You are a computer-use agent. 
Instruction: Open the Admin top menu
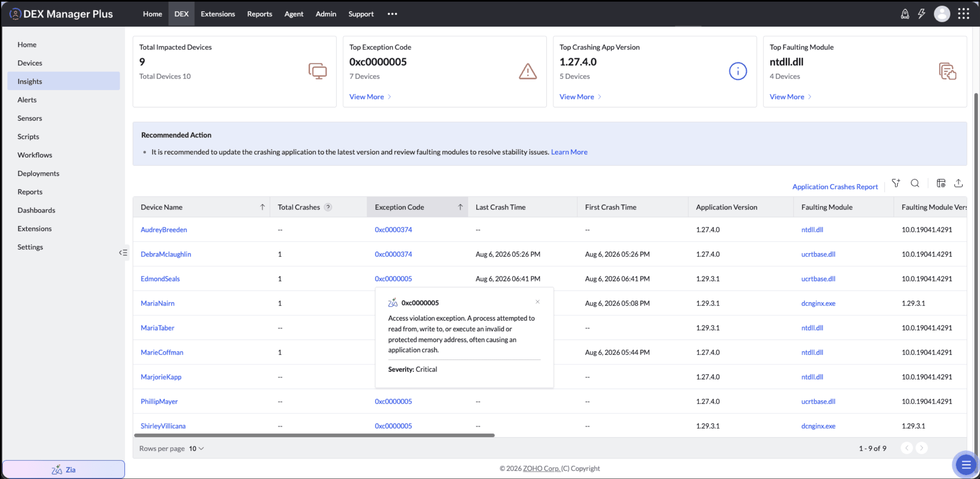326,14
